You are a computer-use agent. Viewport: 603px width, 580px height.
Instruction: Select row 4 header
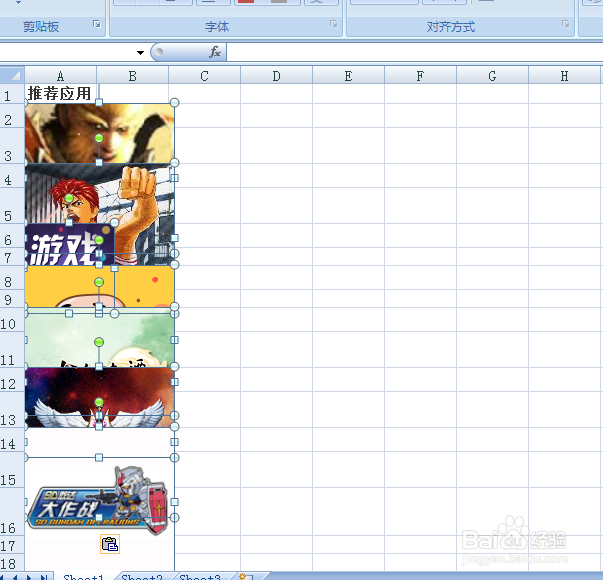12,176
